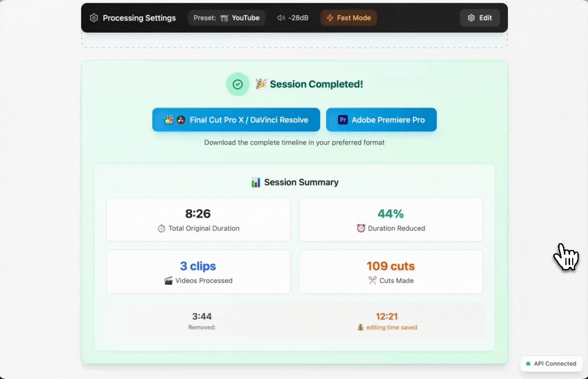This screenshot has width=588, height=379.
Task: Click the API Connected status text
Action: pos(555,364)
